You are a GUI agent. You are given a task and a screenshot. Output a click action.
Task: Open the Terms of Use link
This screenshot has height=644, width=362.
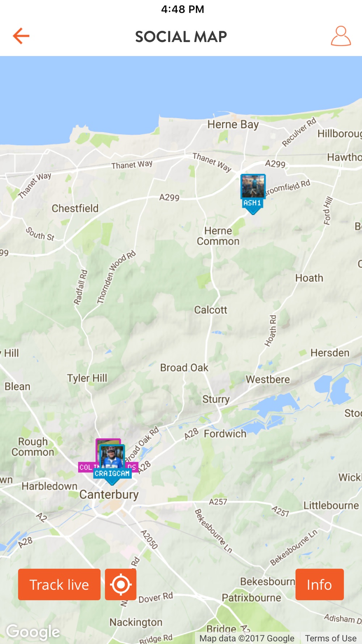tap(331, 638)
